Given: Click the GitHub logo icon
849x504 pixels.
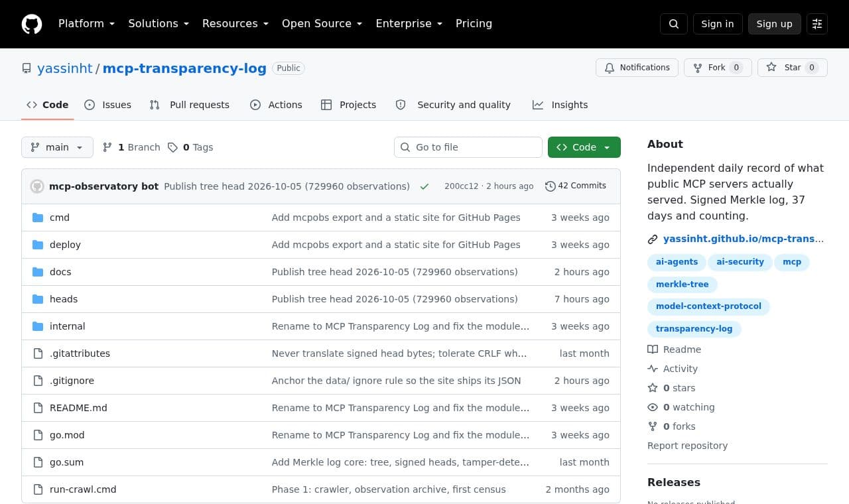Looking at the screenshot, I should [32, 24].
